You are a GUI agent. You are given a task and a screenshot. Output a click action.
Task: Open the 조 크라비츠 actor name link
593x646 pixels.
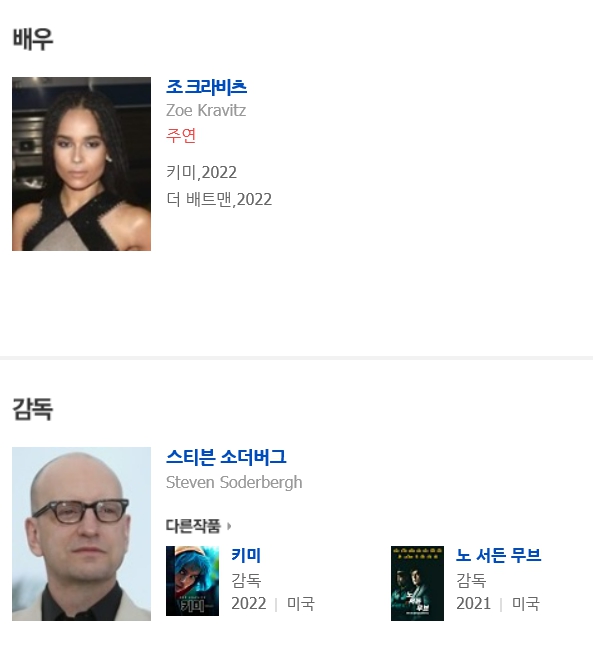[x=206, y=87]
